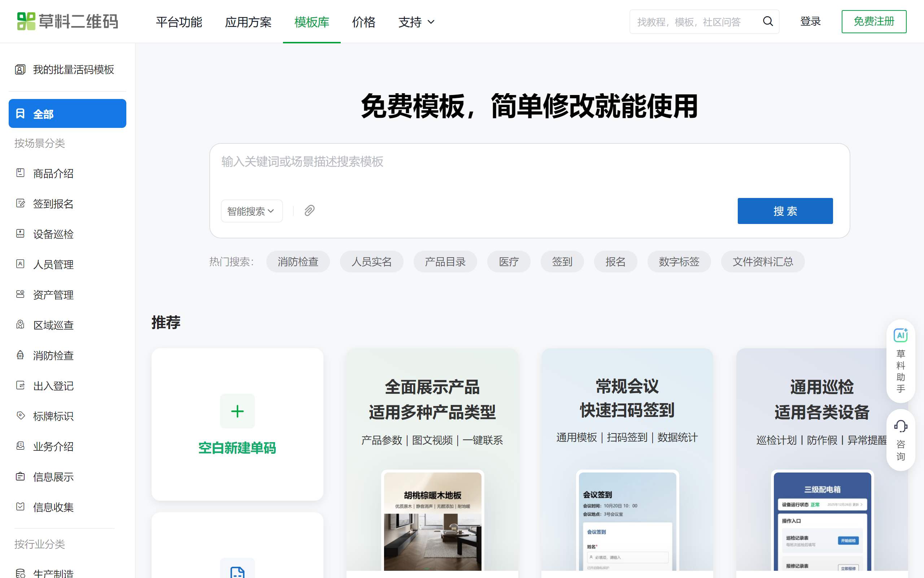Image resolution: width=924 pixels, height=578 pixels.
Task: Click the 设备巡检 sidebar icon
Action: tap(20, 234)
